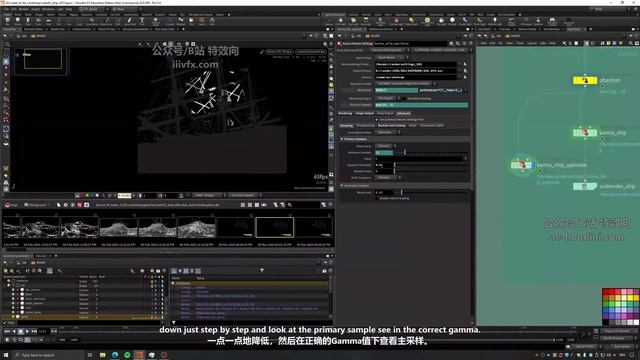Screen dimensions: 640x360
Task: Open the Render menu
Action: click(x=23, y=9)
